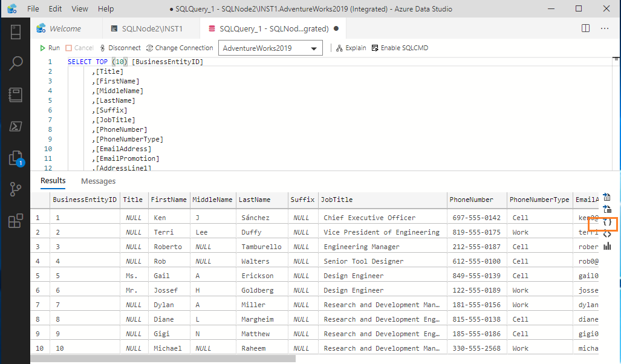Save results as XML icon
The image size is (621, 364).
click(x=607, y=234)
